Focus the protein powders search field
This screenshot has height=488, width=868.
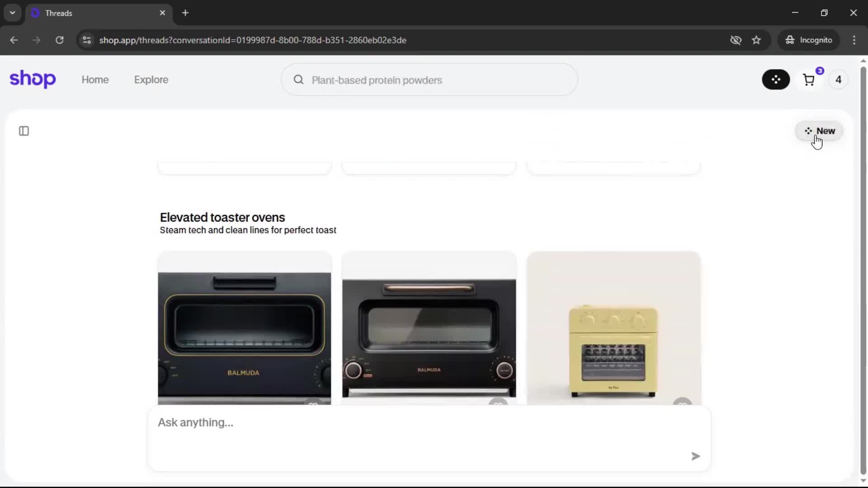[x=429, y=80]
